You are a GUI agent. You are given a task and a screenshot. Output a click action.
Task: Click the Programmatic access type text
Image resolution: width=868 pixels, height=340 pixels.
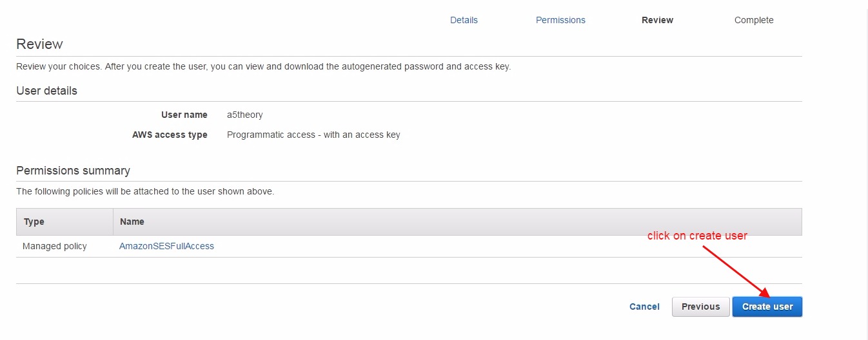point(313,135)
